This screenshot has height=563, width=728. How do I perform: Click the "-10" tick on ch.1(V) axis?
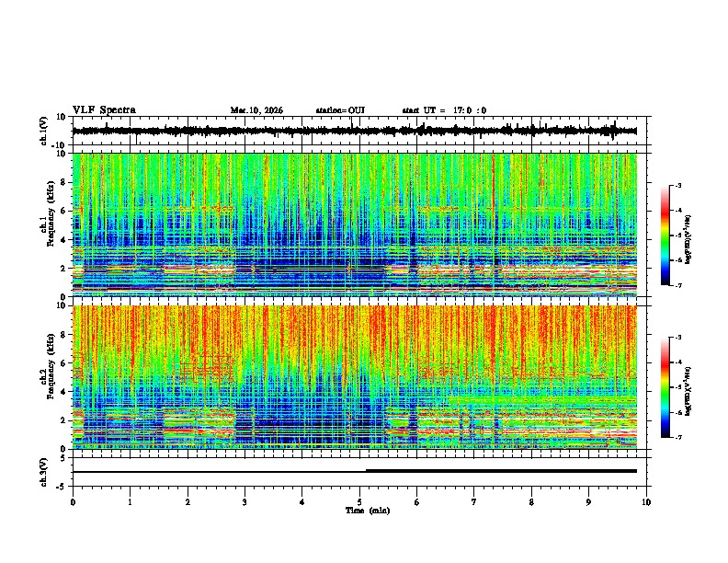60,145
